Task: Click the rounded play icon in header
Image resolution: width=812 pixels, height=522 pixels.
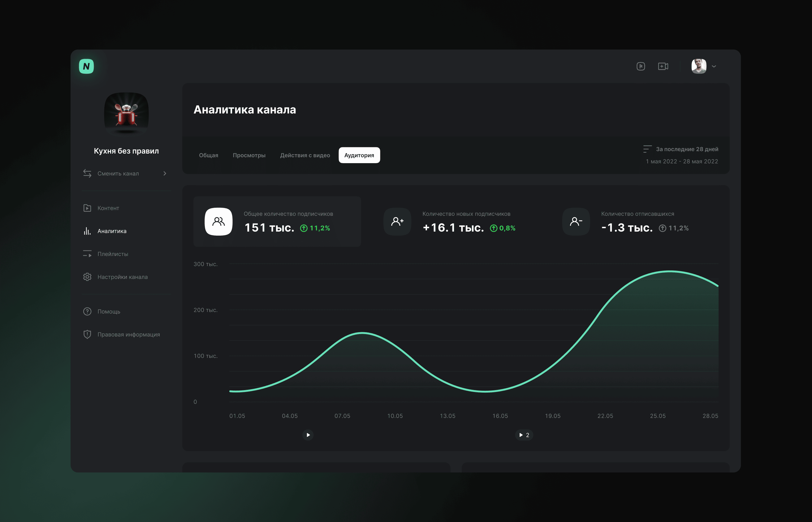Action: (x=641, y=67)
